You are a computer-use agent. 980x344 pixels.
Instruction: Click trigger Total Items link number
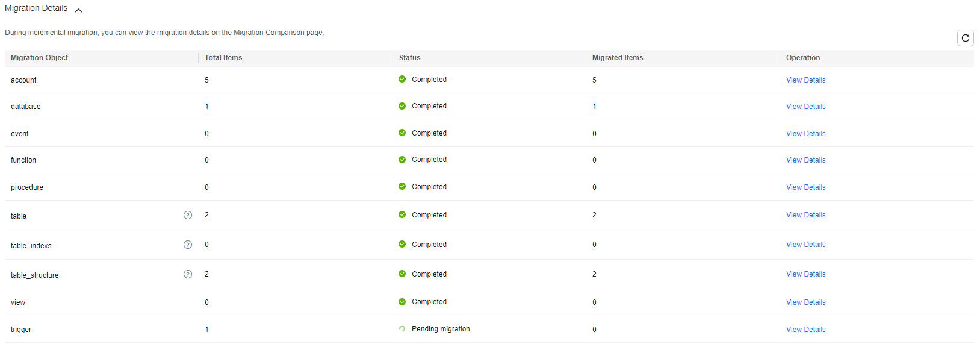(206, 330)
